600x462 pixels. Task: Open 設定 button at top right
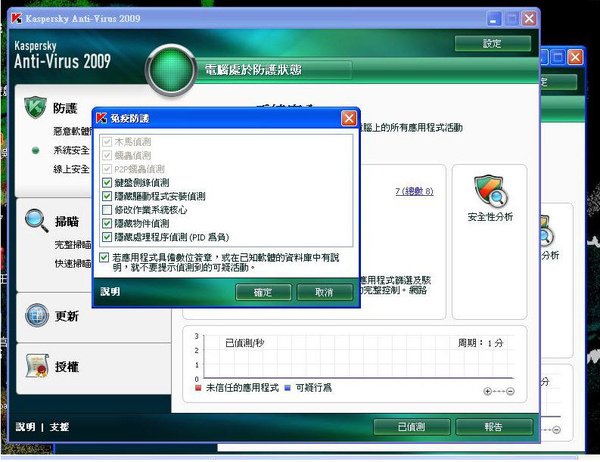[492, 43]
